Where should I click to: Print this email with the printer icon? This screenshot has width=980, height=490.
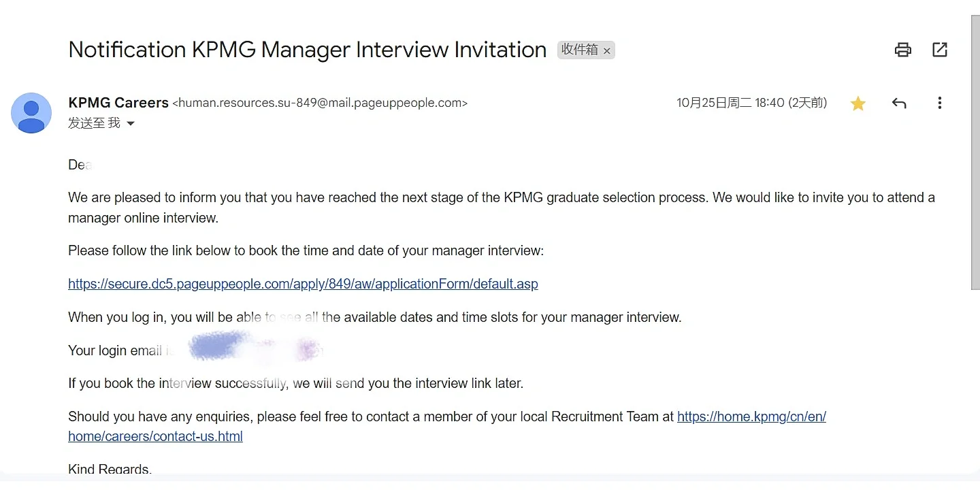(x=902, y=50)
